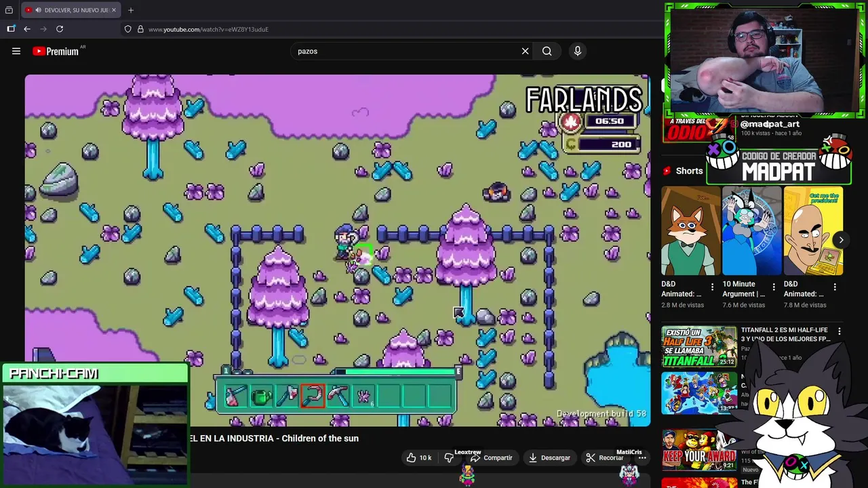The width and height of the screenshot is (868, 488).
Task: Open more video actions menu
Action: 642,457
